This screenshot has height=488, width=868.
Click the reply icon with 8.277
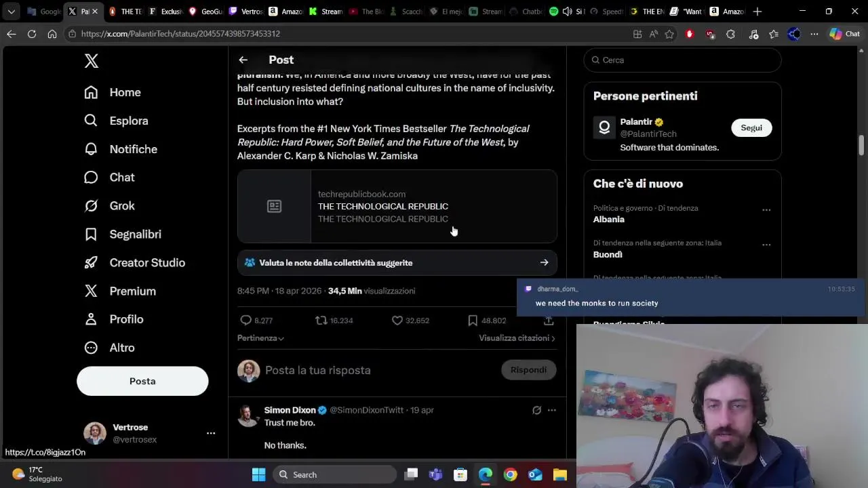click(x=256, y=321)
